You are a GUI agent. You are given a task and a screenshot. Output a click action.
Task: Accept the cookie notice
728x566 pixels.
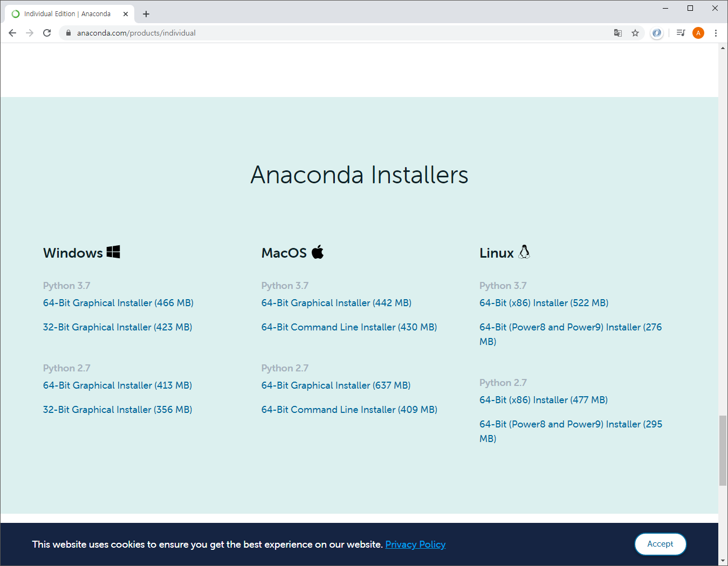[x=660, y=544]
